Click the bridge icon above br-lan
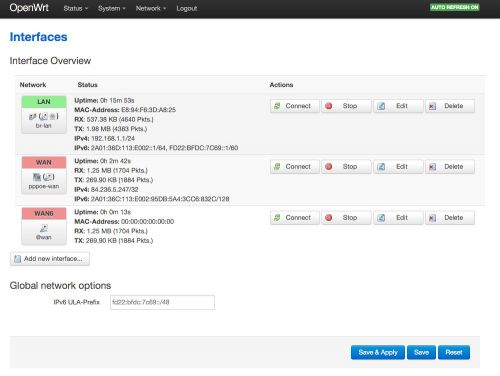 33,116
